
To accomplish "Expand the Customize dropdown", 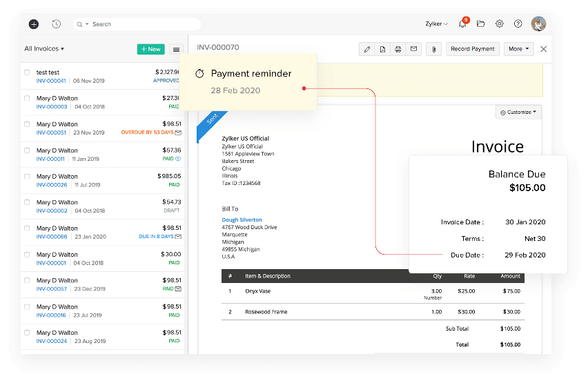I will pos(518,112).
